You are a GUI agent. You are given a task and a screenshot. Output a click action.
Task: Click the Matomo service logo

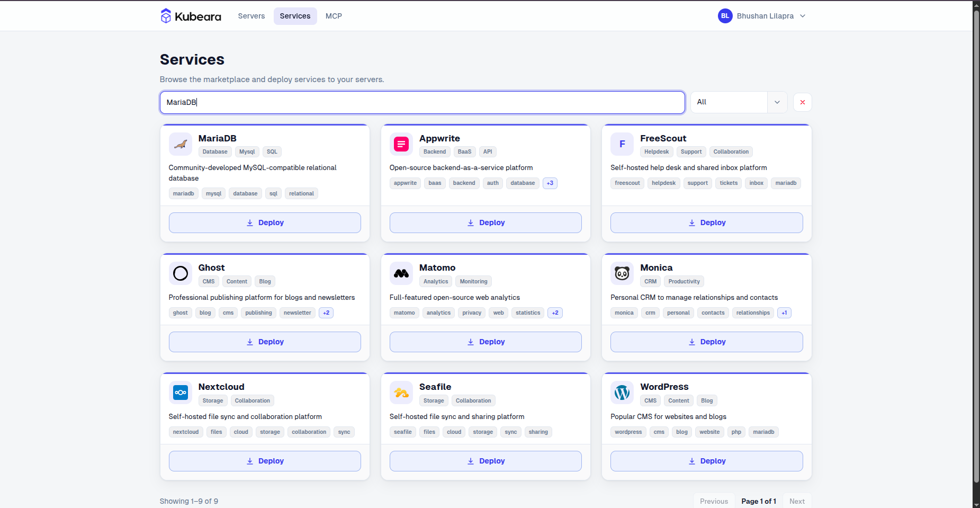[x=401, y=273]
